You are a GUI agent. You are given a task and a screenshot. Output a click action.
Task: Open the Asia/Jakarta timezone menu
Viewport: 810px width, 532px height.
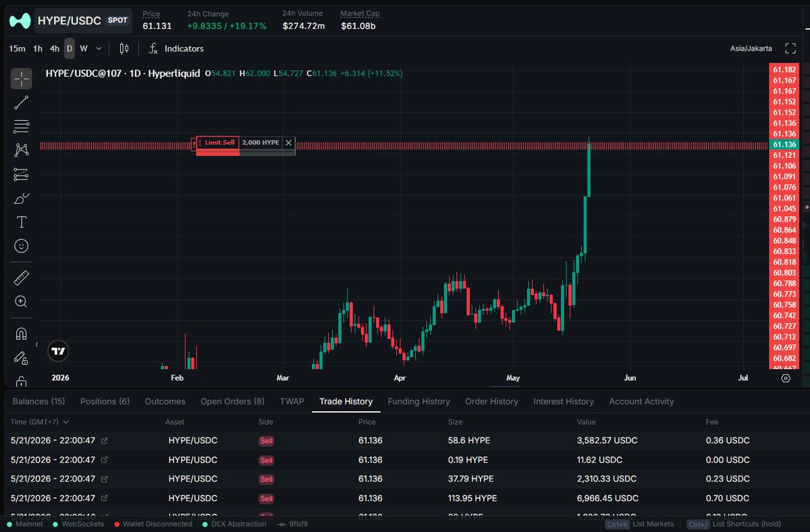750,49
